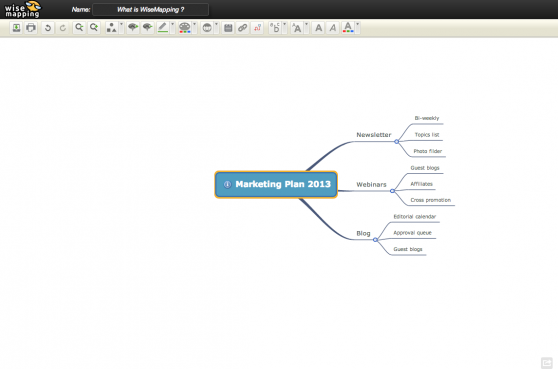The image size is (558, 369).
Task: Select the Marketing Plan 2013 central topic
Action: click(x=276, y=184)
